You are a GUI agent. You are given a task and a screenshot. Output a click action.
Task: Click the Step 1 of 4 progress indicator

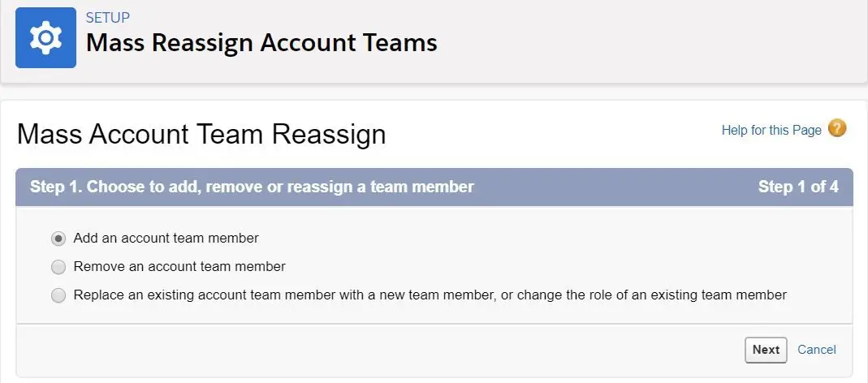[x=798, y=187]
